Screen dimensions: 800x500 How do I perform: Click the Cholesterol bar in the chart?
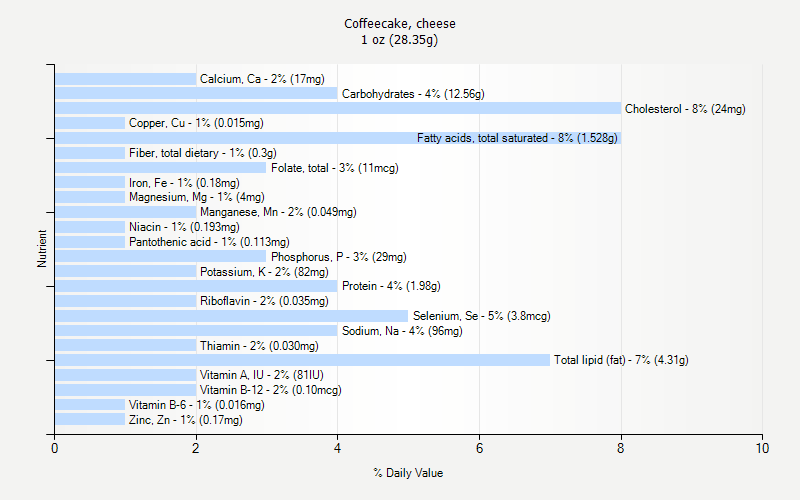click(338, 108)
